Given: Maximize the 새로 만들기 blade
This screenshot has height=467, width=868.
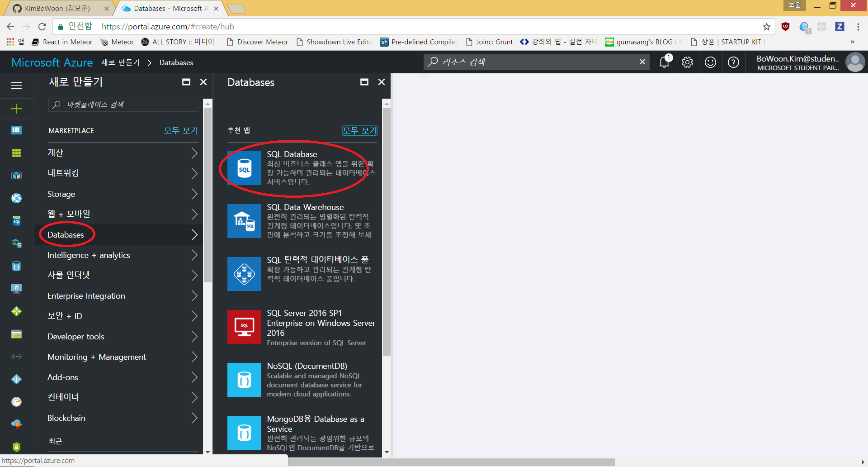Looking at the screenshot, I should 186,82.
